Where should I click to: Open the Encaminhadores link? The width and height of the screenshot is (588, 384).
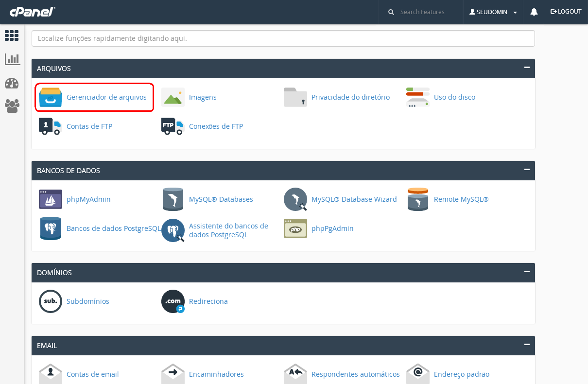tap(216, 374)
